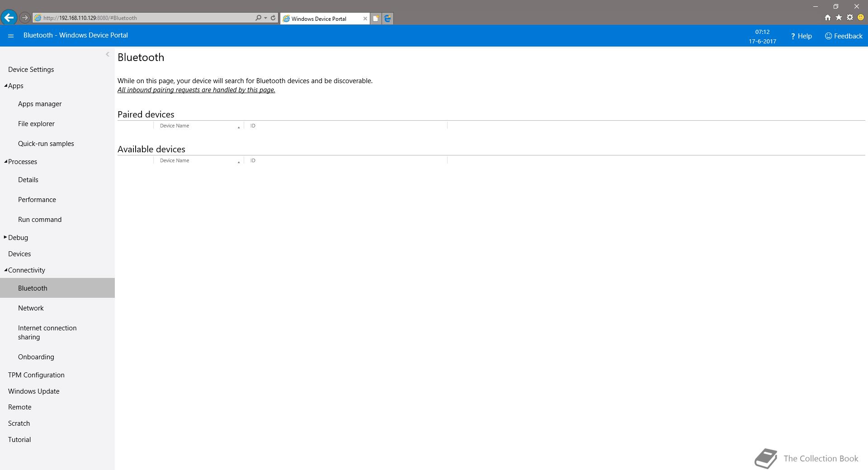Open Quick-run samples
The width and height of the screenshot is (868, 470).
[x=46, y=144]
